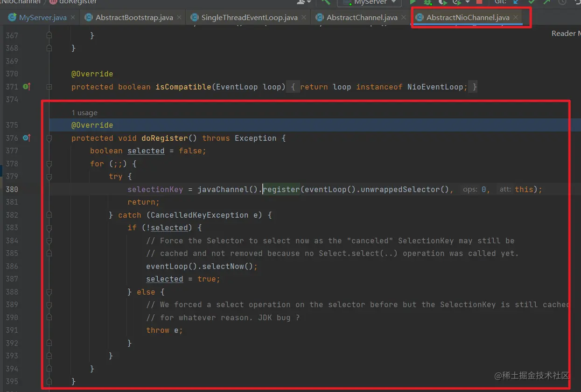
Task: Click line number 375 in gutter
Action: (12, 125)
